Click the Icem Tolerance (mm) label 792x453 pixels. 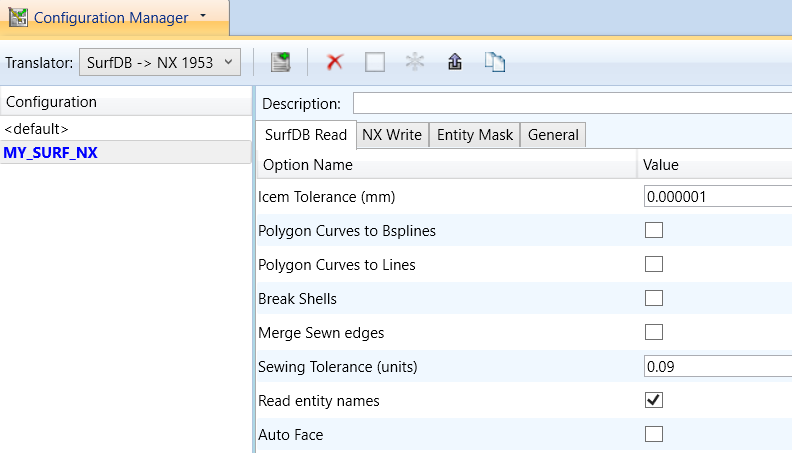point(326,196)
